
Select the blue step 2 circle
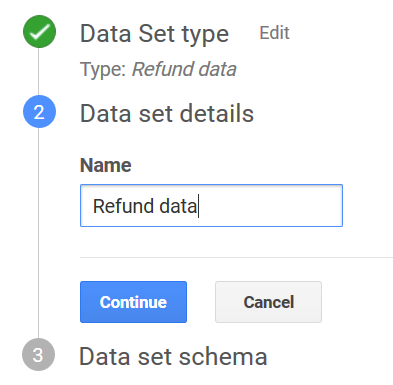39,112
